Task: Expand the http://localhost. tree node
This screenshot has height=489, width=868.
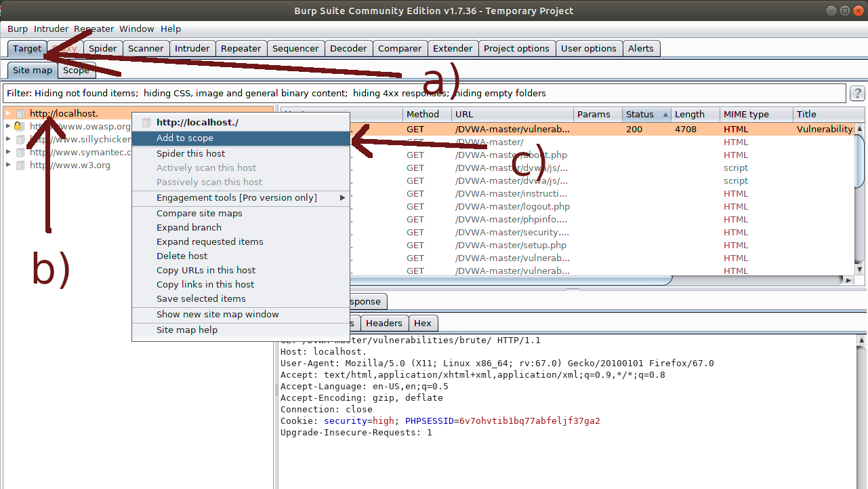Action: tap(9, 114)
